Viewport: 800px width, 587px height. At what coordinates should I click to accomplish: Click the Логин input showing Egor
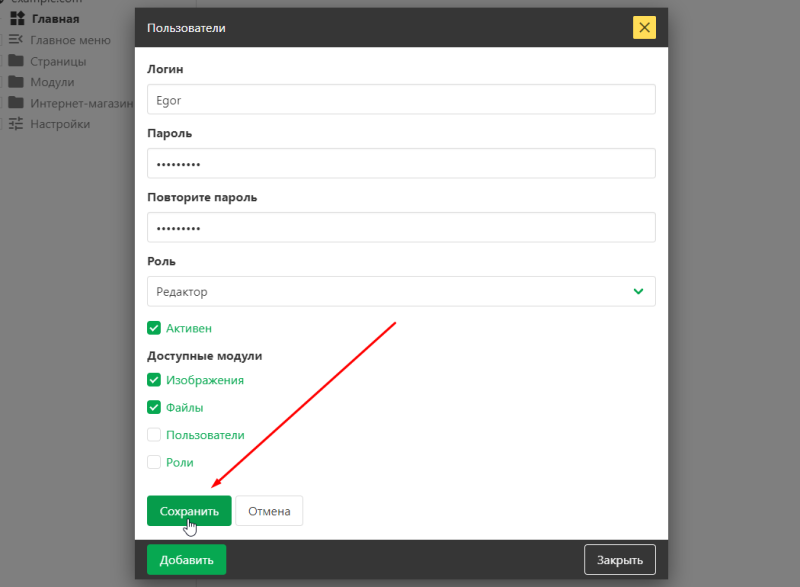400,99
